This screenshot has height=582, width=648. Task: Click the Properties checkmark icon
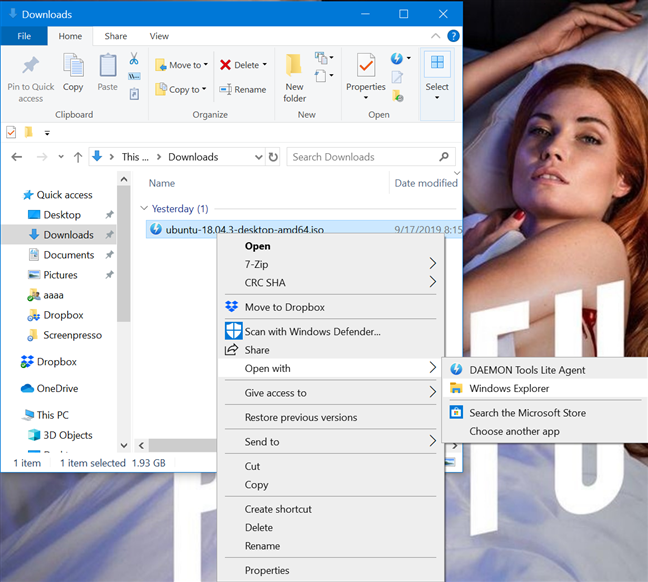pos(366,65)
